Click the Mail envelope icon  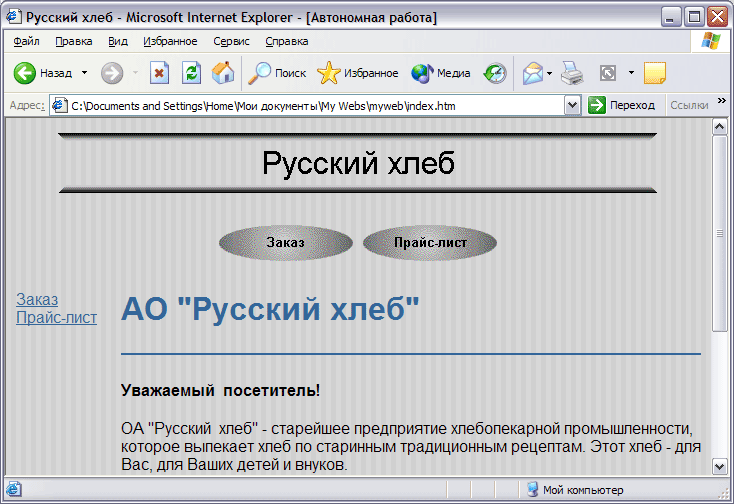tap(533, 73)
